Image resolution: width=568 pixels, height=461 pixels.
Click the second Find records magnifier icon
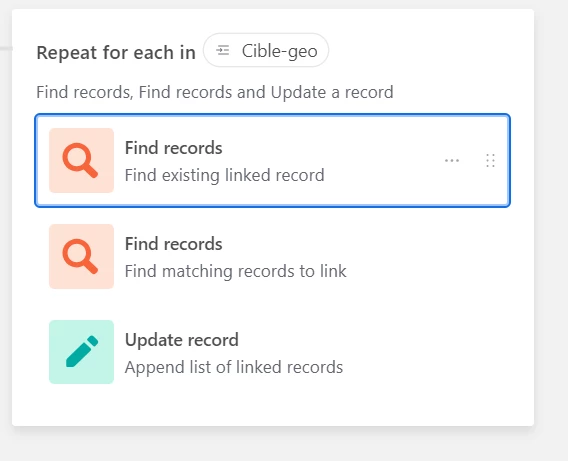tap(82, 256)
